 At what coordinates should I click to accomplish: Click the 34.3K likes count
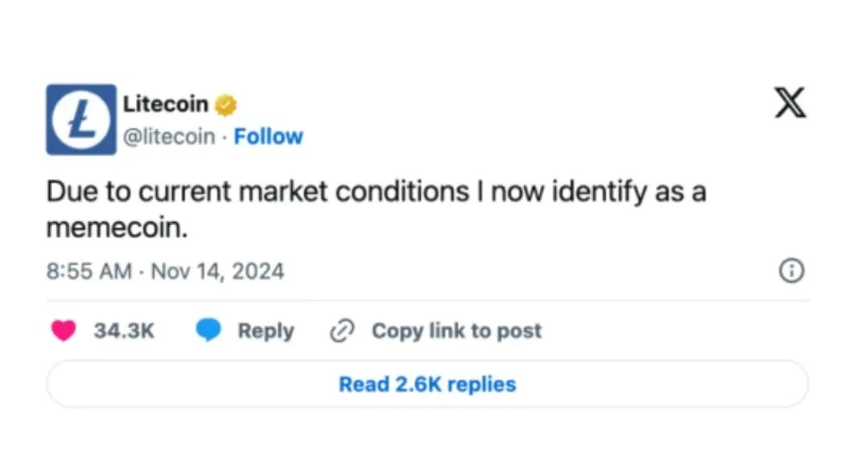[124, 331]
